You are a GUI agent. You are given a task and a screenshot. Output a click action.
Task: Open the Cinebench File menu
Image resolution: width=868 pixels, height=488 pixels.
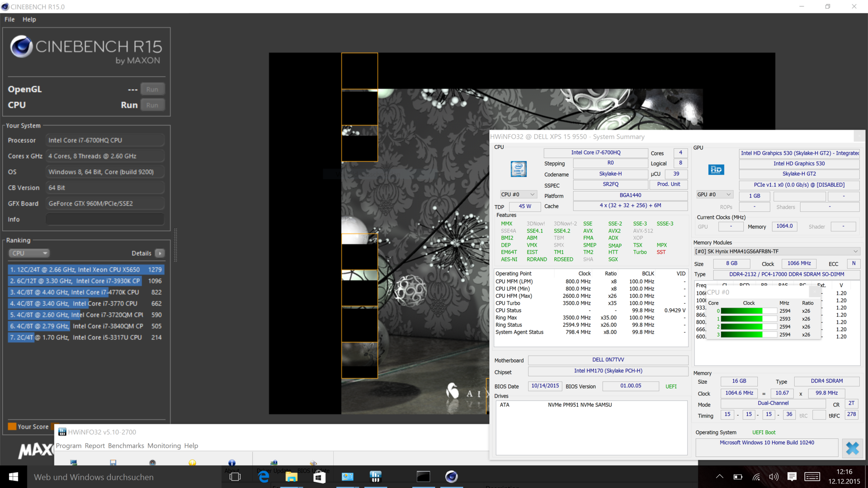pos(9,19)
